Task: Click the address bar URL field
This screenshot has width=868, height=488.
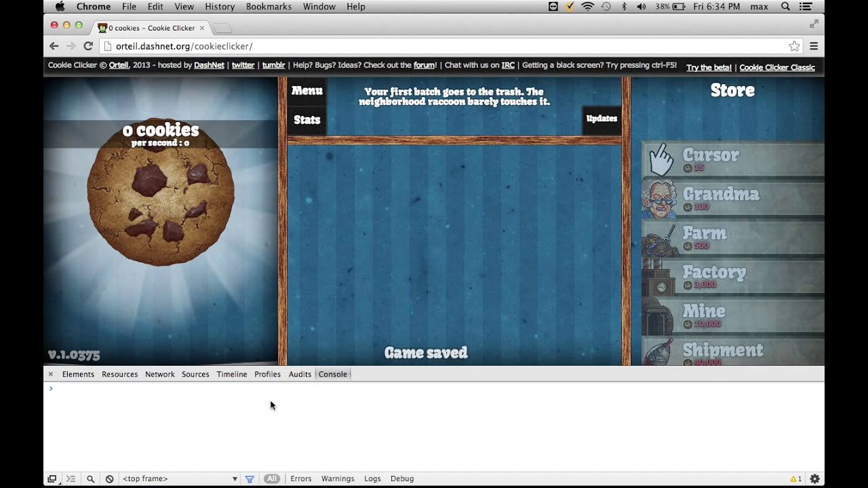Action: 450,46
